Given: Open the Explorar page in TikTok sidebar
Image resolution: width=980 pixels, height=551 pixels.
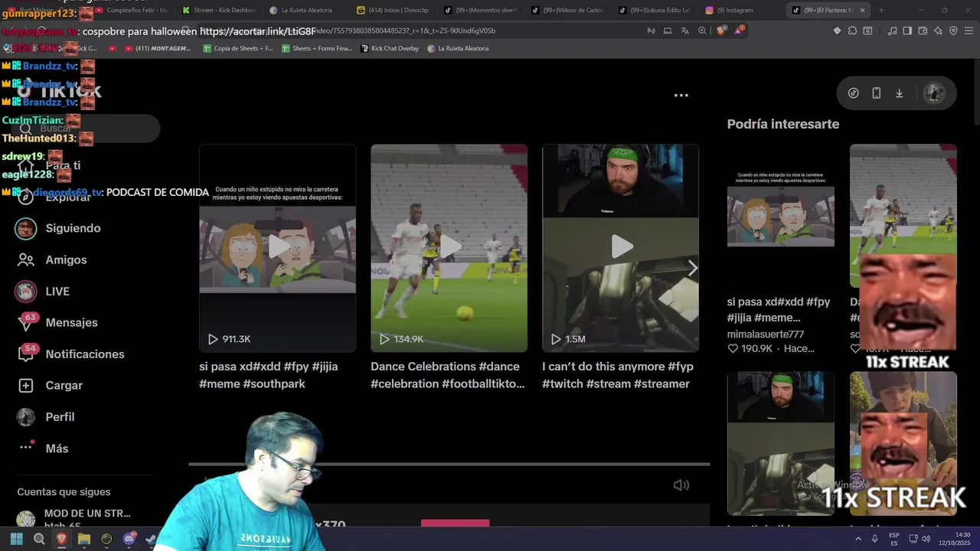Looking at the screenshot, I should coord(67,197).
